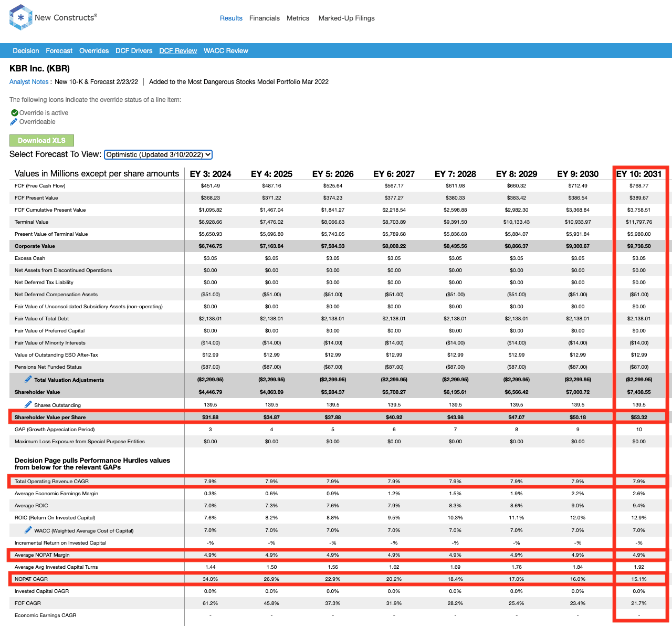672x626 pixels.
Task: Click the Overrideable pencil legend icon
Action: point(14,122)
